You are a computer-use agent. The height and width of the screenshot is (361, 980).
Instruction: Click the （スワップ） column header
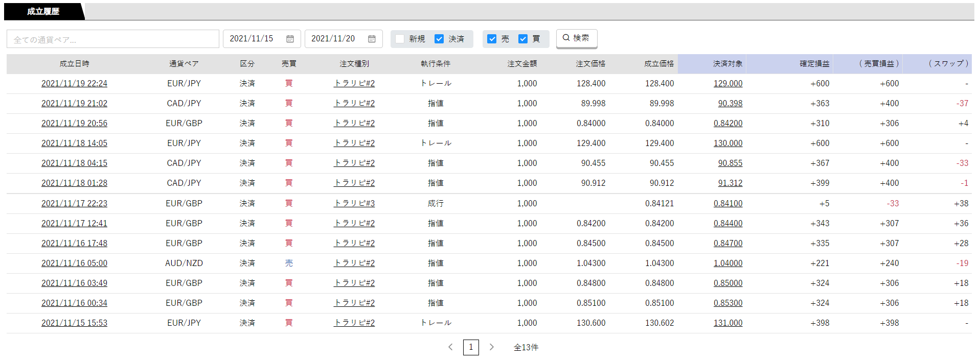tap(948, 64)
